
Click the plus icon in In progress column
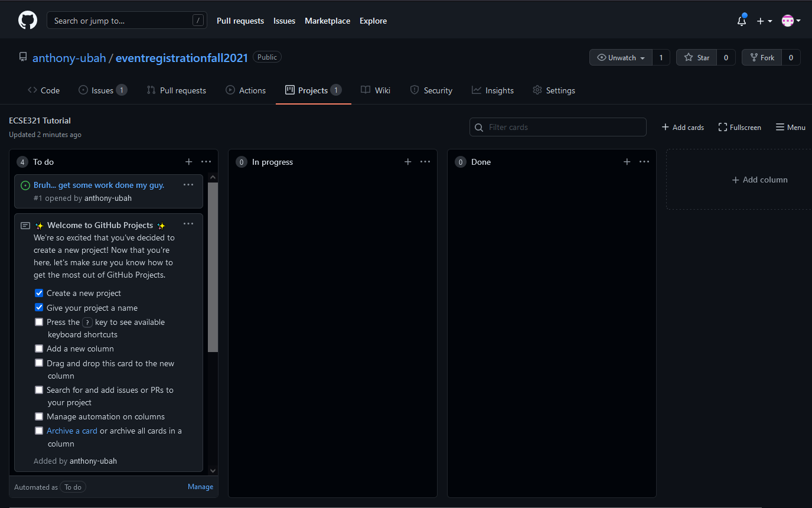(407, 162)
